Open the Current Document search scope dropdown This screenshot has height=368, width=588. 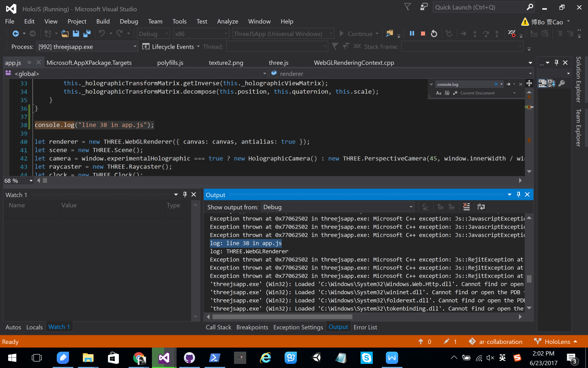click(x=514, y=93)
